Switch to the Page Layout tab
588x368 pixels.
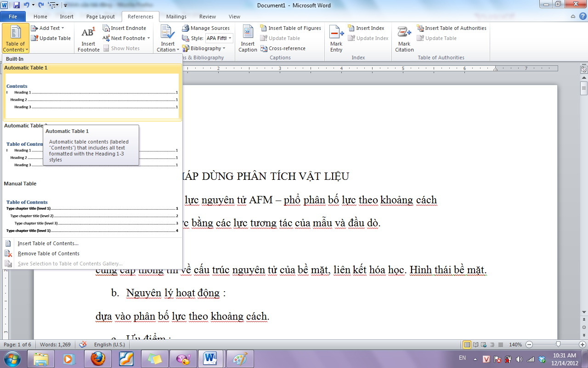[101, 17]
